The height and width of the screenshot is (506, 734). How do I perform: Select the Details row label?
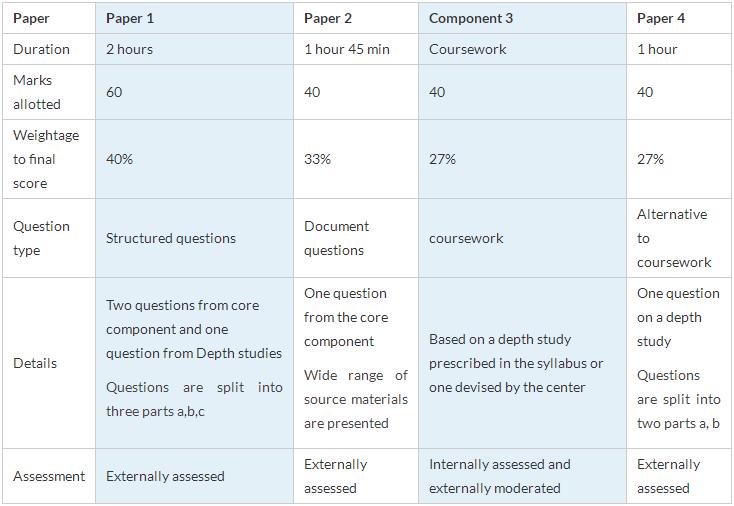point(35,363)
